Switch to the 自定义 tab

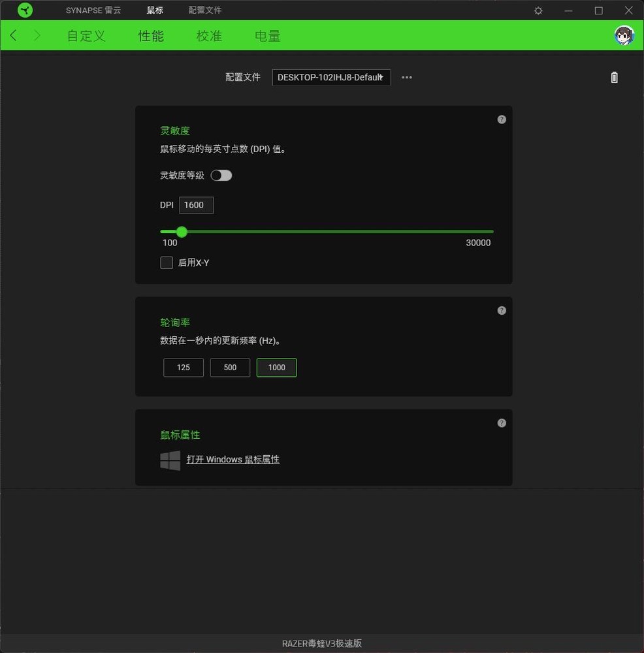pos(86,36)
